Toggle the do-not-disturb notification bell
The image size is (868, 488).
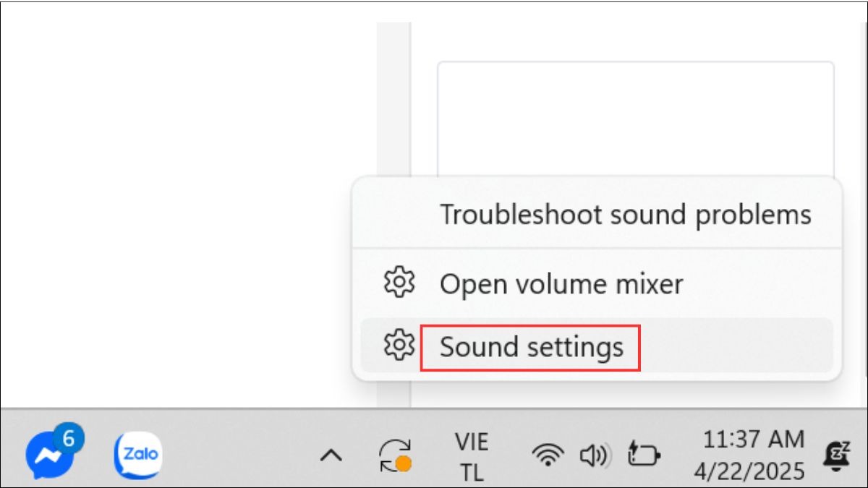tap(837, 455)
